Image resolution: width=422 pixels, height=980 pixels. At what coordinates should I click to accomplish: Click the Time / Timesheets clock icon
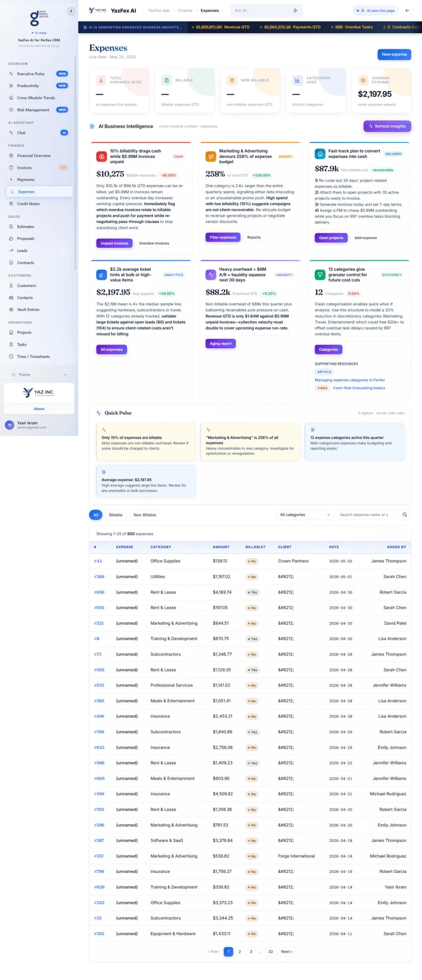[11, 356]
